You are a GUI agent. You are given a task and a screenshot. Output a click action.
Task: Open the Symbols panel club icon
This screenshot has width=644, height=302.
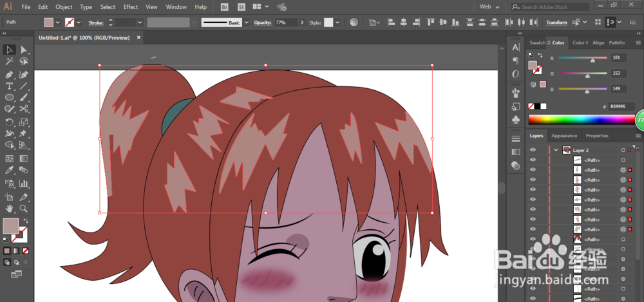(516, 119)
